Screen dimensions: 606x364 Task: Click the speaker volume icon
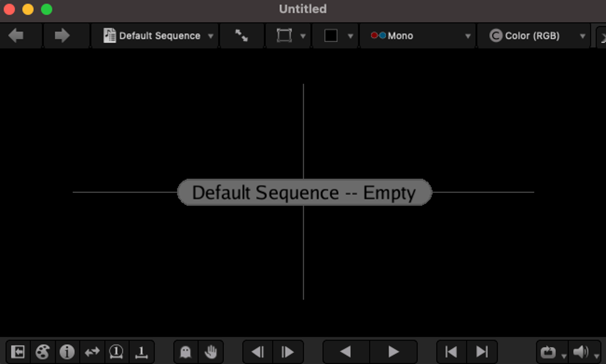point(581,352)
